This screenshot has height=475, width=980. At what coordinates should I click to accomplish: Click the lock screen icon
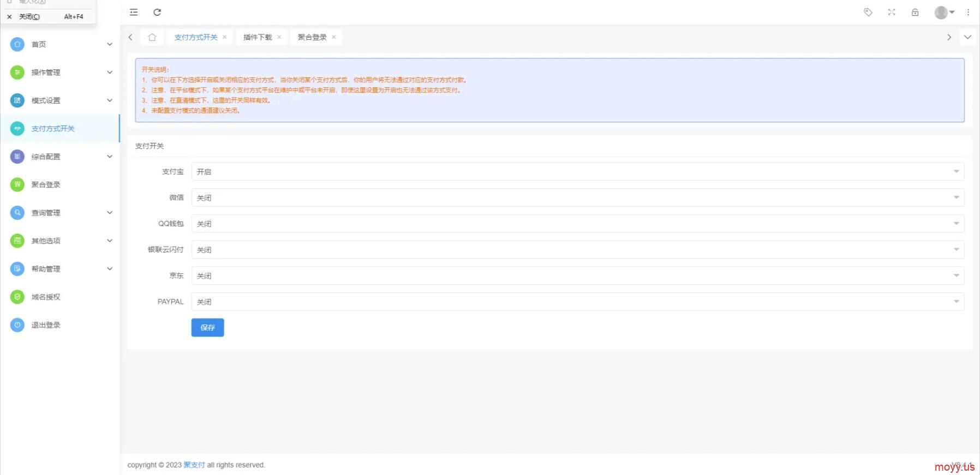(x=915, y=12)
